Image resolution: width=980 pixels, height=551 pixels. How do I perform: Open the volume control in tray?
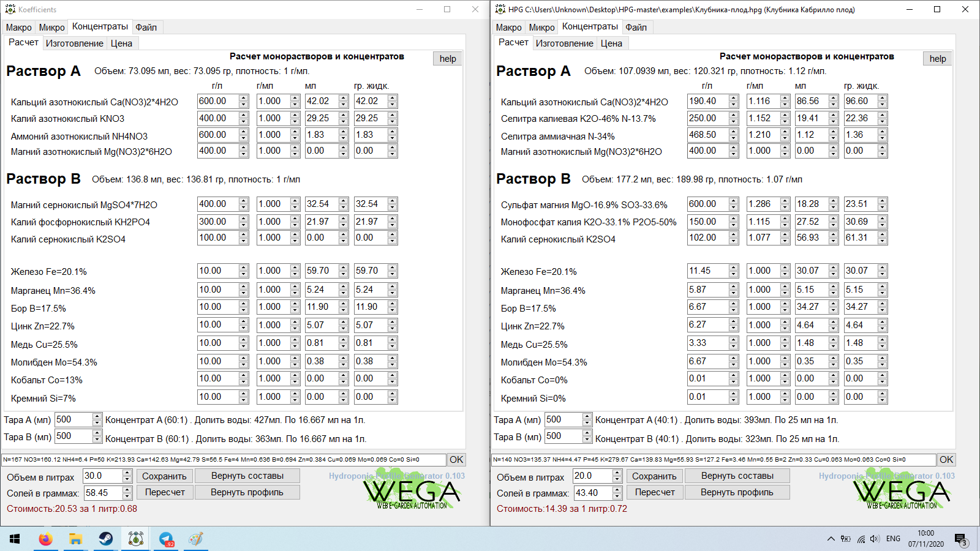click(875, 539)
